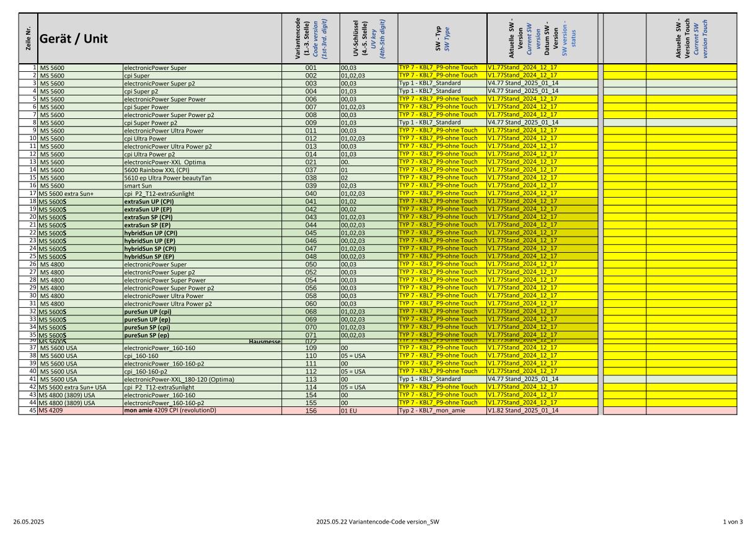Select the "cpi Ultra Power p2" cell
The image size is (756, 534).
(203, 154)
